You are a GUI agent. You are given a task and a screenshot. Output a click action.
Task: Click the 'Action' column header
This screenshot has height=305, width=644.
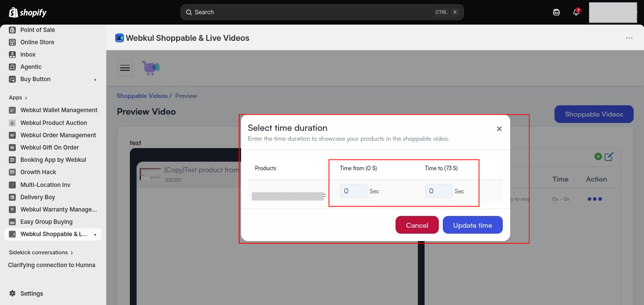596,180
